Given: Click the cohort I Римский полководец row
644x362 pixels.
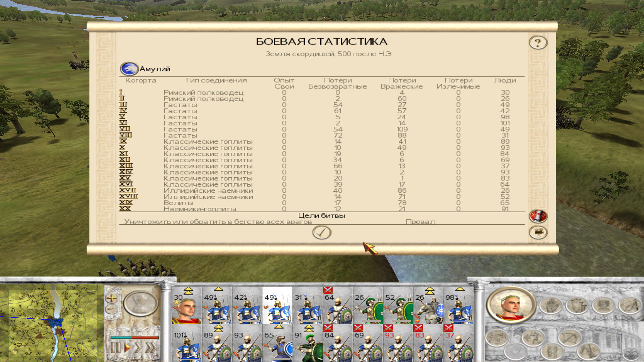Looking at the screenshot, I should point(322,93).
